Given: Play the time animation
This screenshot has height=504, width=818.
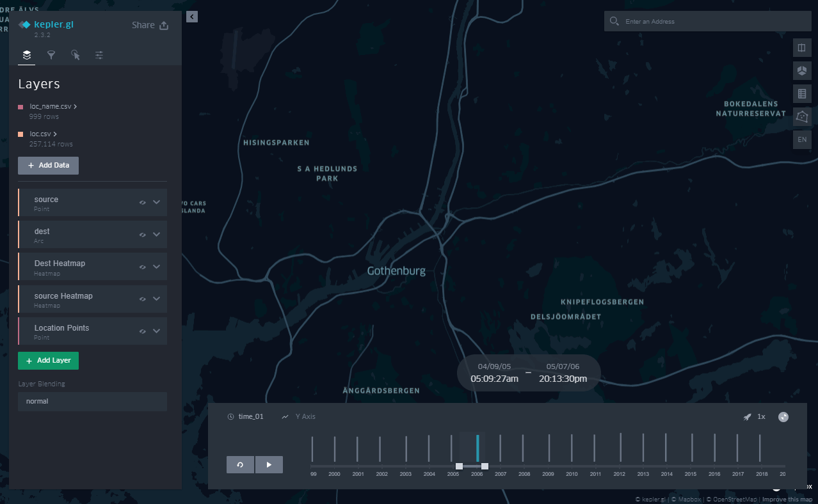Looking at the screenshot, I should pyautogui.click(x=269, y=465).
